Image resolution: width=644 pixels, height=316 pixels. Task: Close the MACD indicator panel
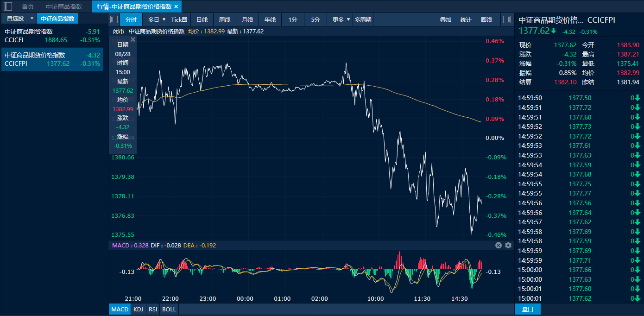[x=499, y=246]
